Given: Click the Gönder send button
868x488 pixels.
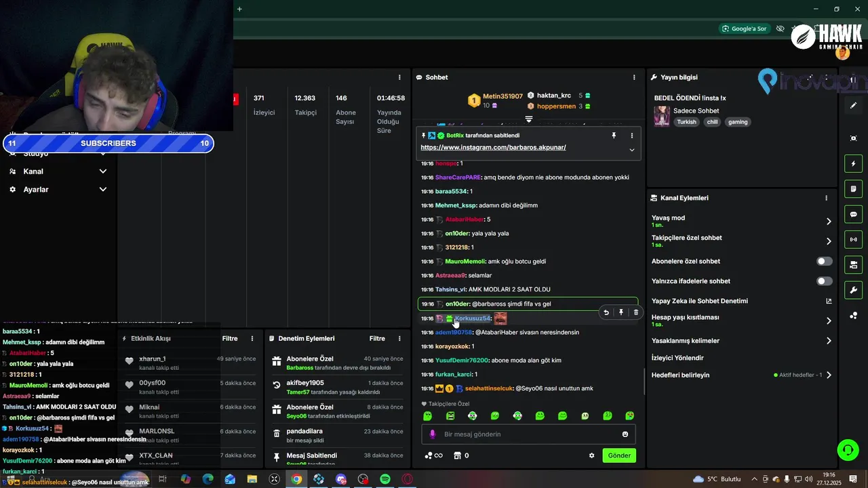Looking at the screenshot, I should pos(619,455).
